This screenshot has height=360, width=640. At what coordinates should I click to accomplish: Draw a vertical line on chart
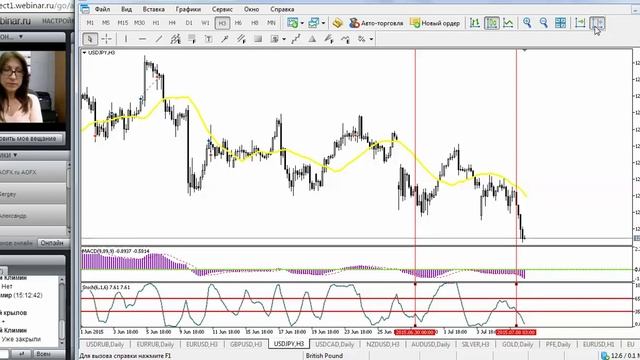click(x=126, y=39)
